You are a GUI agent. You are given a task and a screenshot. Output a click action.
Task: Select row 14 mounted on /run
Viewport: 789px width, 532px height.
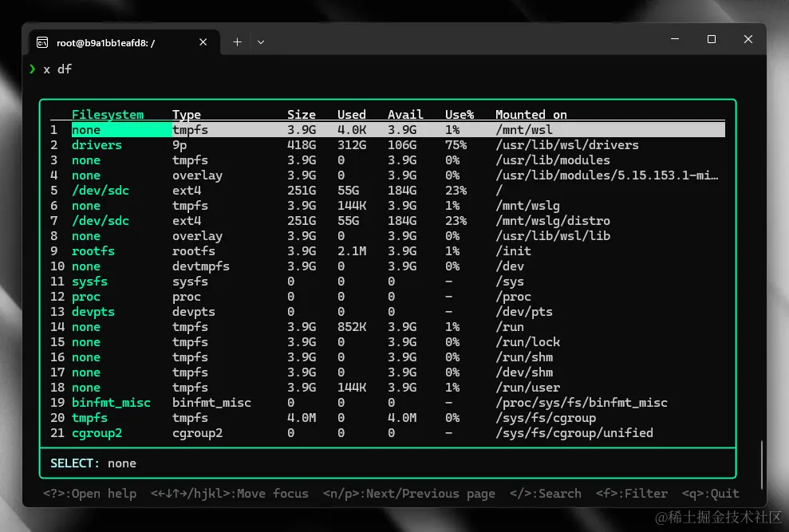point(388,327)
